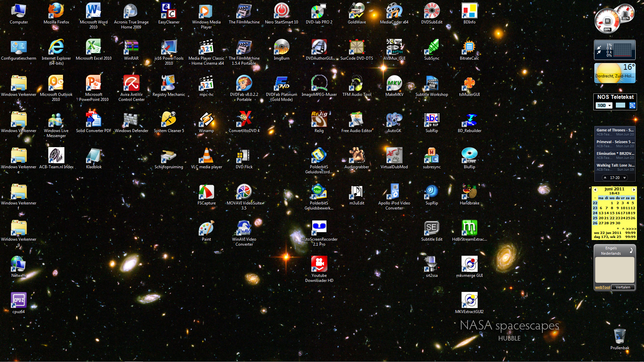This screenshot has height=362, width=644.
Task: Select the Nero StartSmart 10 icon
Action: pos(281,14)
